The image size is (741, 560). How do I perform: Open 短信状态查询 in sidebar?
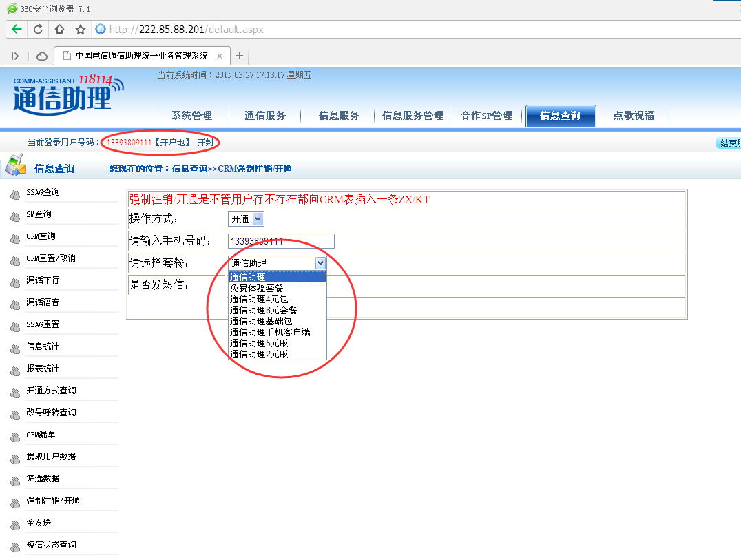pos(51,545)
